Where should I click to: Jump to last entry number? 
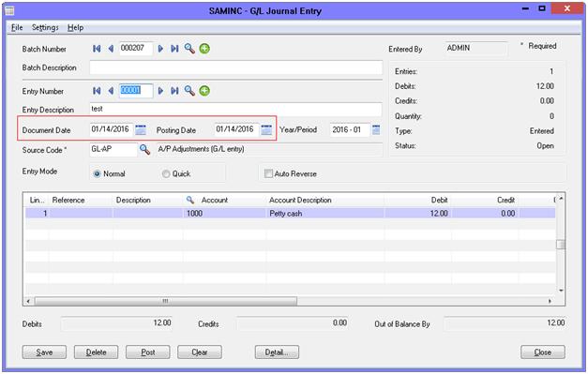(x=174, y=91)
